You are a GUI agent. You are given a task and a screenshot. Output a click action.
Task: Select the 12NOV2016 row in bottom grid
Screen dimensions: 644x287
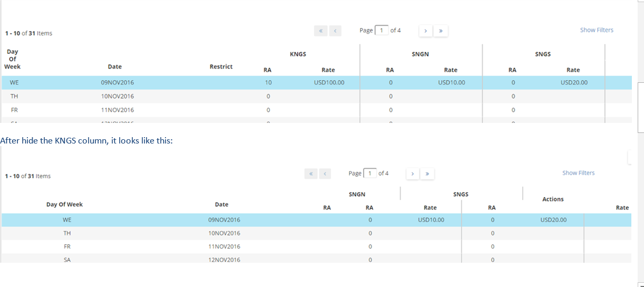[x=224, y=260]
